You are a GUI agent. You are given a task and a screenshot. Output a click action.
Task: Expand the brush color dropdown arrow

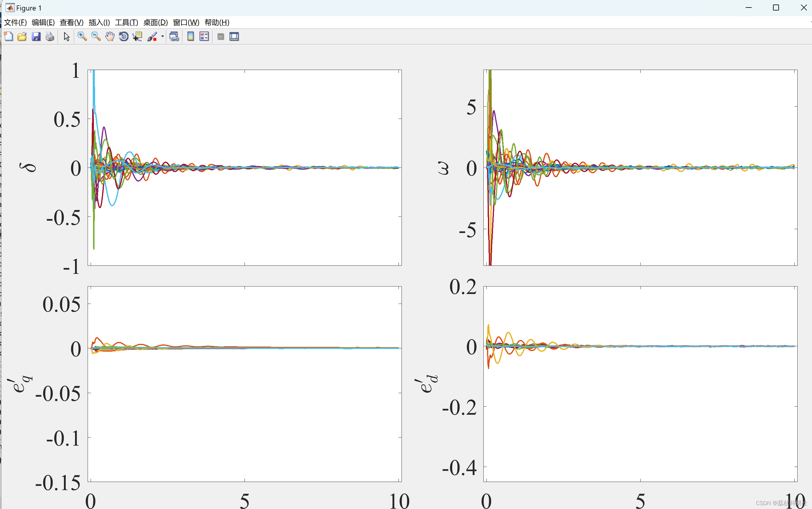point(162,36)
